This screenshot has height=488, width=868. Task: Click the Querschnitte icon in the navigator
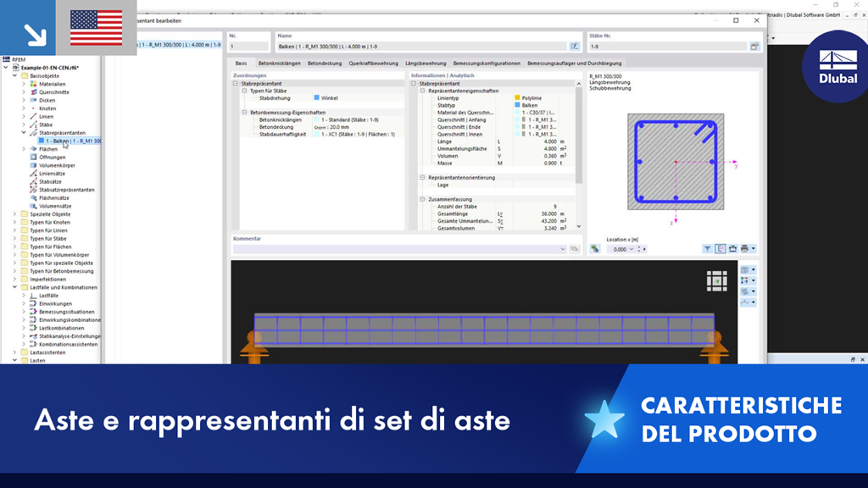click(33, 91)
